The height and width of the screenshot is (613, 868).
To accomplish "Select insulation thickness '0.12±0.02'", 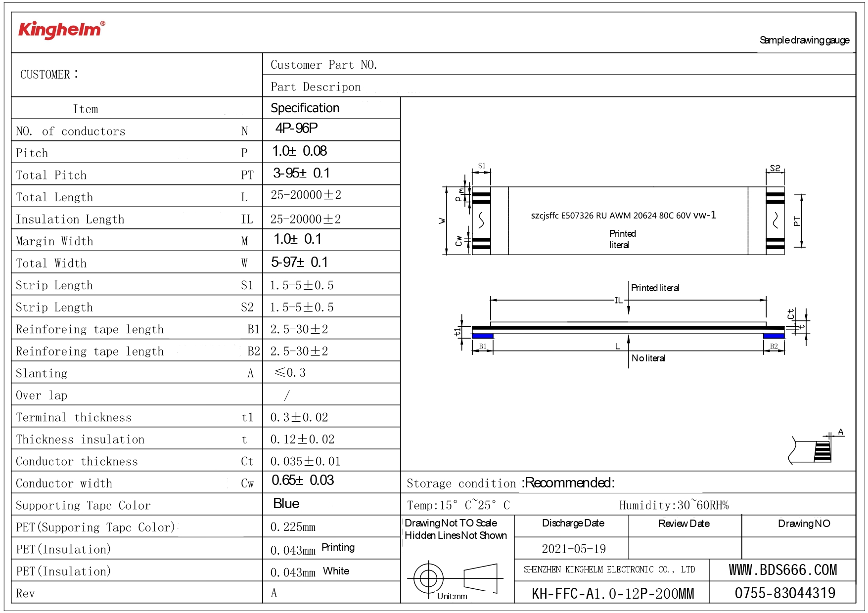I will point(303,439).
